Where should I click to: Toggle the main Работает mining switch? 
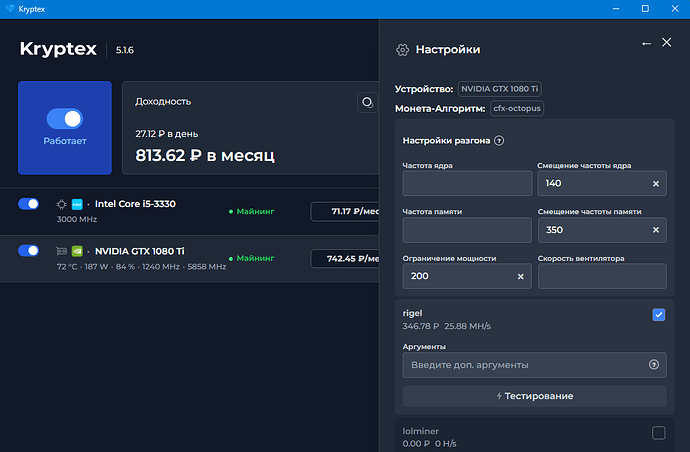pos(64,119)
